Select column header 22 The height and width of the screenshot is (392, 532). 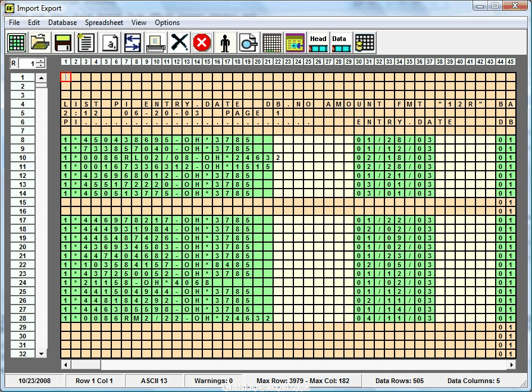click(278, 62)
